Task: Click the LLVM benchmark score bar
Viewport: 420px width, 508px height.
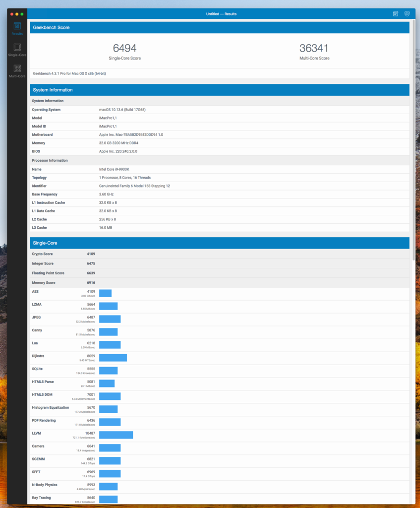Action: (x=116, y=435)
